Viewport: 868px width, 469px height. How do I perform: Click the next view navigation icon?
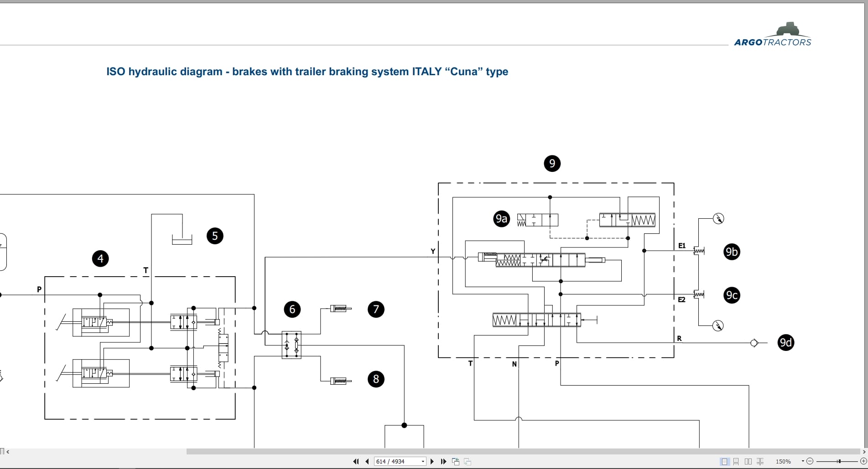(x=468, y=461)
